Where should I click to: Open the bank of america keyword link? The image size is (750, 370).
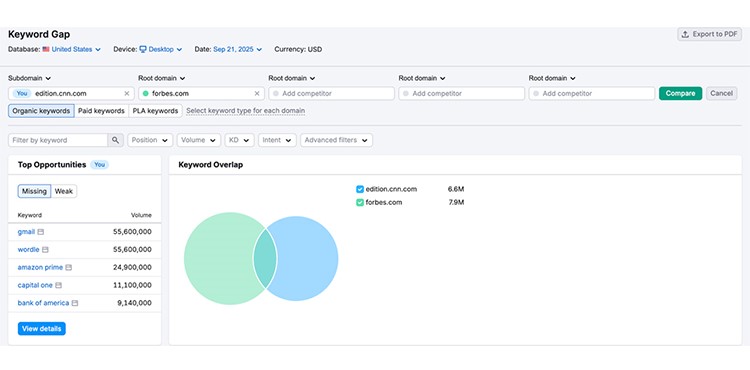coord(43,303)
